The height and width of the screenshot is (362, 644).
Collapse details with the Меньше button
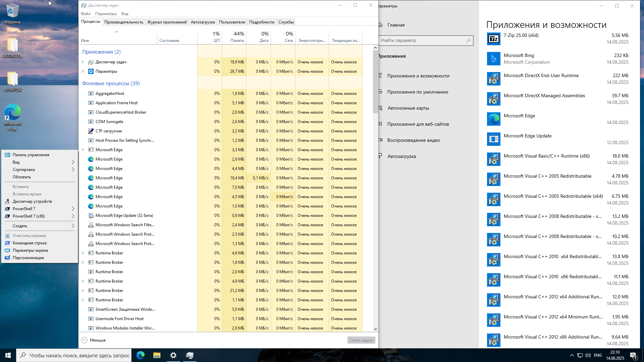[94, 340]
